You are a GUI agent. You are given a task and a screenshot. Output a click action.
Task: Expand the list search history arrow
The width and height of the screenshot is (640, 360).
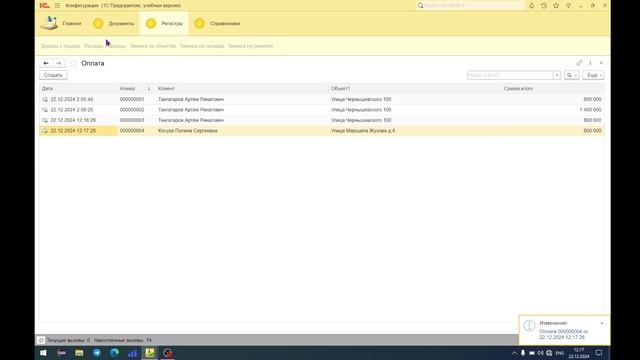click(x=557, y=75)
